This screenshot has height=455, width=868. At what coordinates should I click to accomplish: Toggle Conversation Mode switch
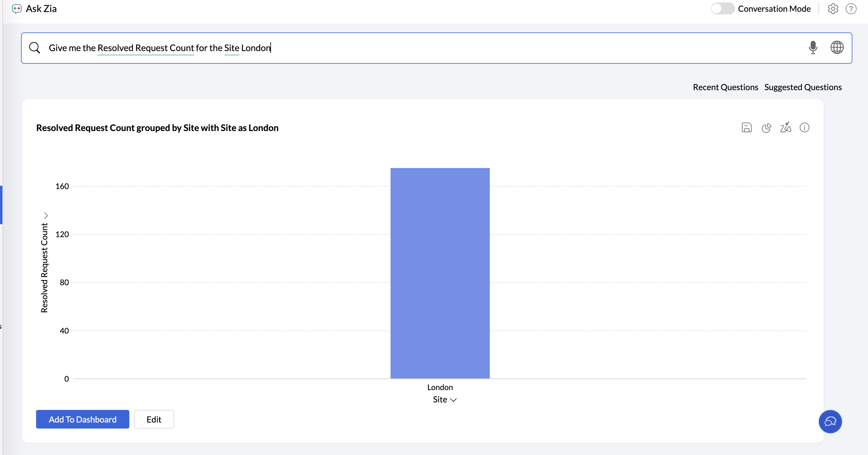click(x=722, y=9)
